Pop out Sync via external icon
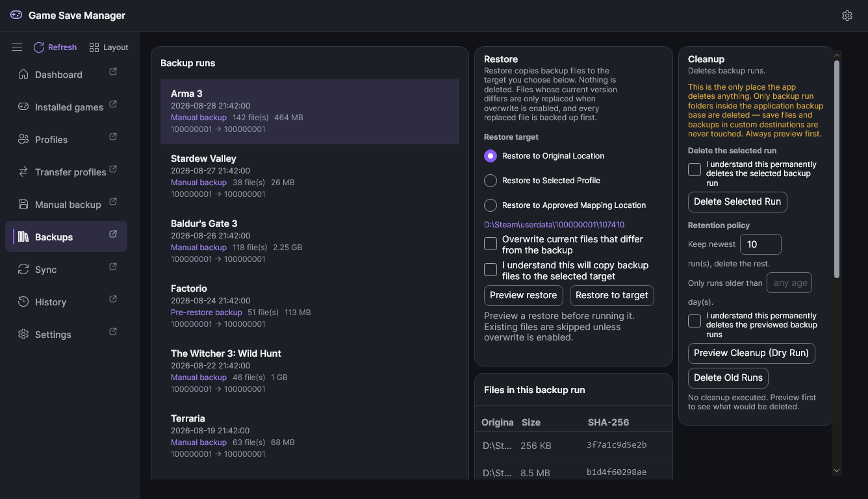The image size is (868, 499). (x=113, y=266)
